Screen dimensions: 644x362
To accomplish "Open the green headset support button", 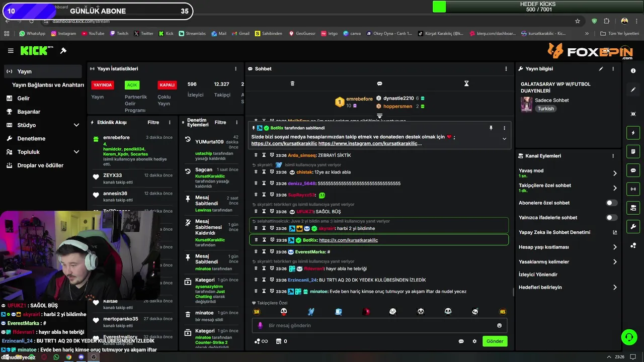I will pyautogui.click(x=628, y=337).
